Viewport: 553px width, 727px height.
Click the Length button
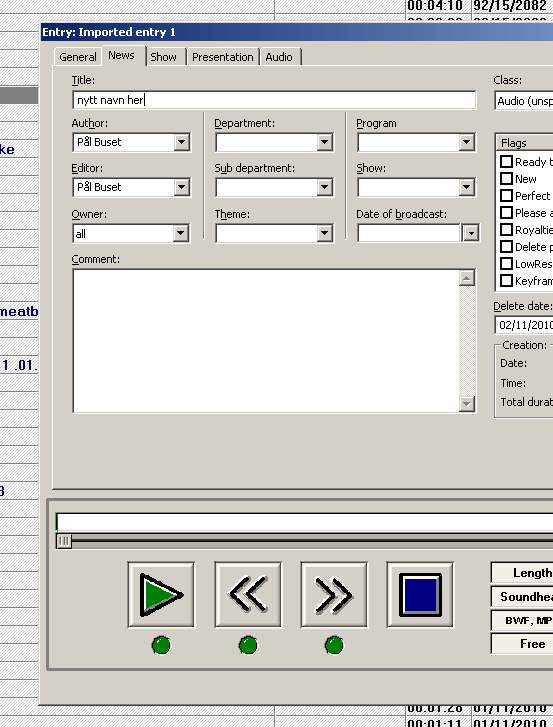coord(522,573)
